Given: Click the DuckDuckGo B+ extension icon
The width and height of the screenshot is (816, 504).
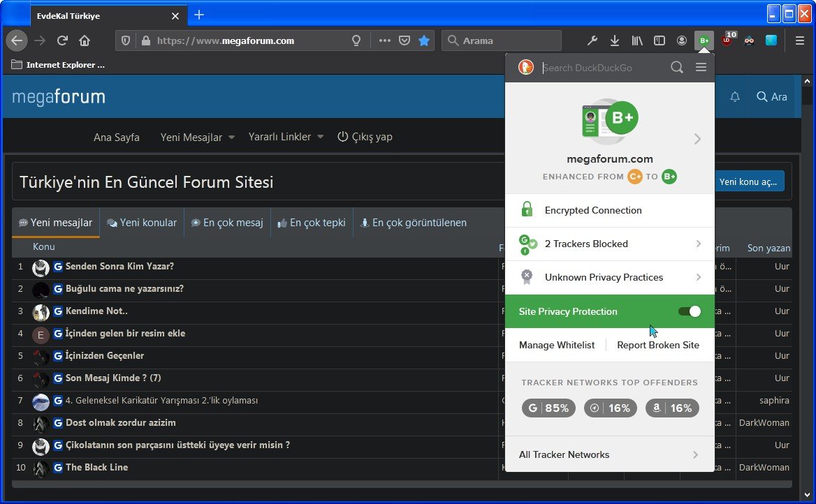Looking at the screenshot, I should (x=704, y=40).
